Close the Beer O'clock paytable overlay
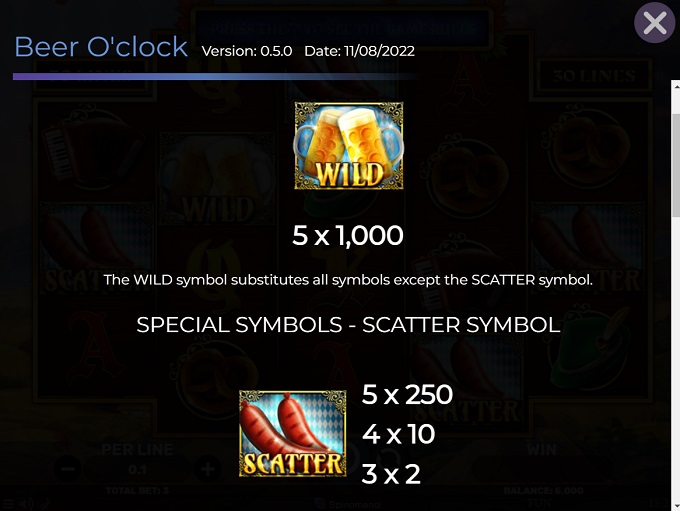Viewport: 680px width, 511px height. 655,22
